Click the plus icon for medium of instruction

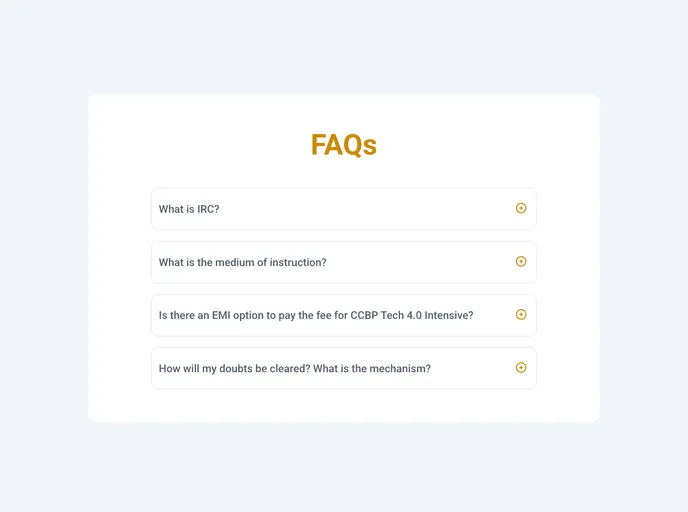(x=521, y=261)
